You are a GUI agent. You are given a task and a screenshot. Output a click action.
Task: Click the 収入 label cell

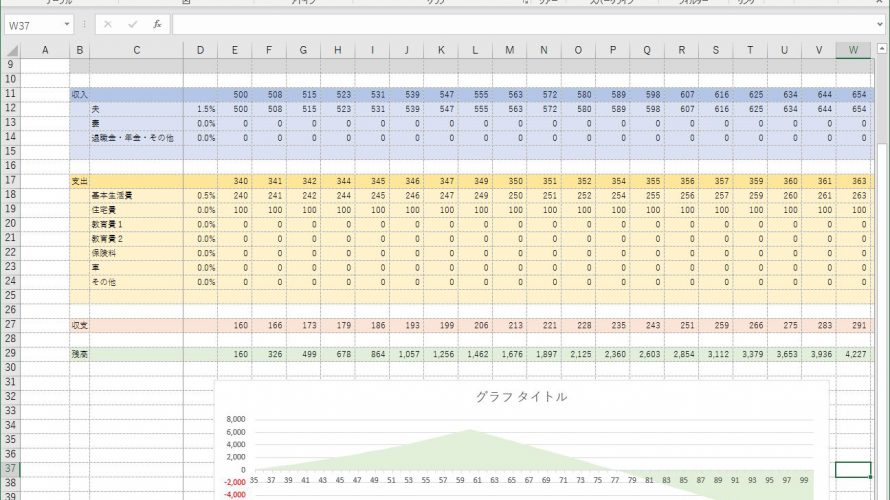(79, 95)
